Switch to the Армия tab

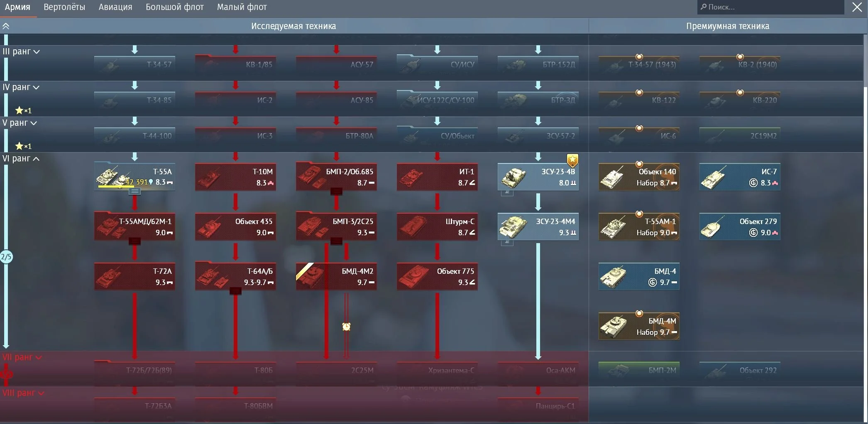(17, 7)
